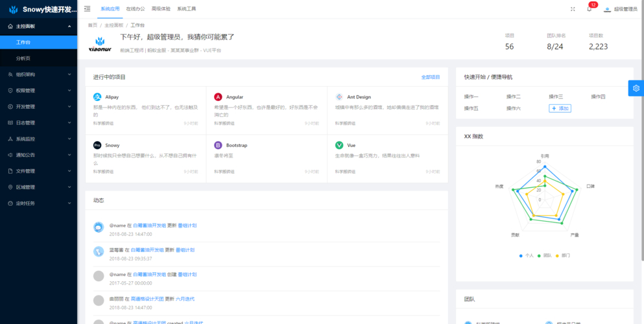This screenshot has height=324, width=644.
Task: Expand the 组织架构 submenu chevron
Action: pos(69,75)
